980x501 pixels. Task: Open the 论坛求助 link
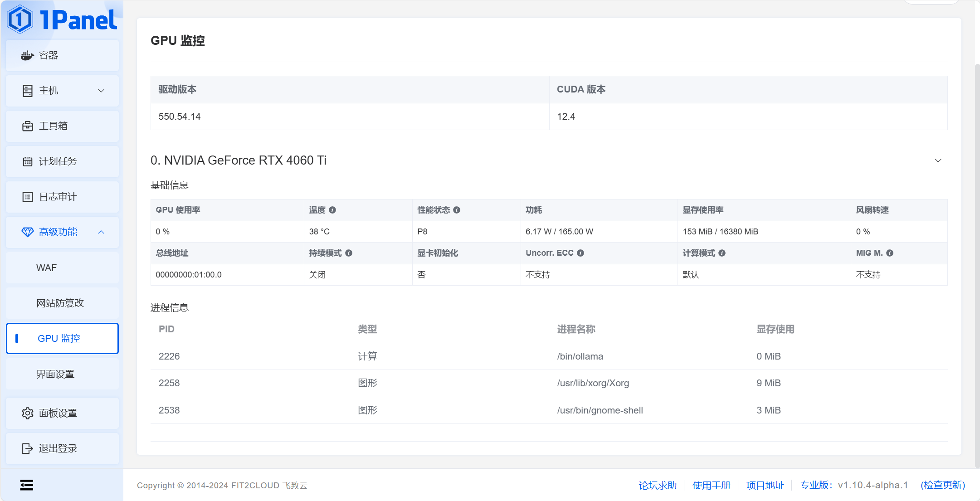[658, 485]
